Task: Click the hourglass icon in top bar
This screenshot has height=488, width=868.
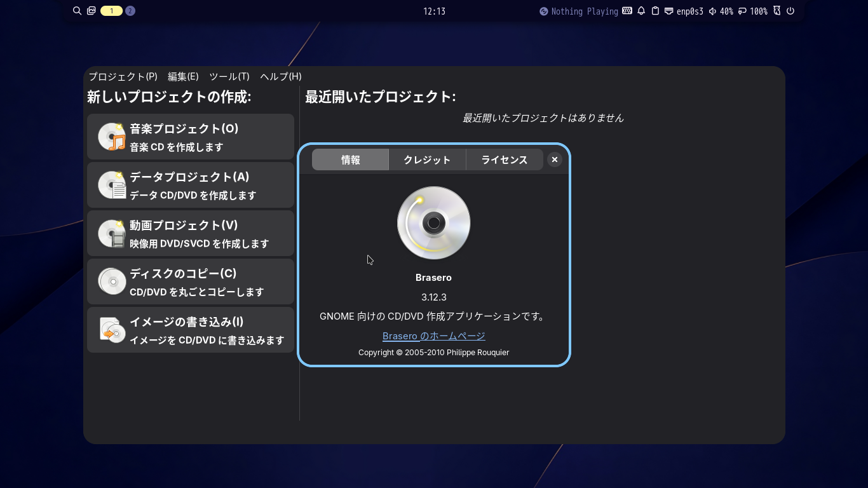Action: tap(776, 11)
